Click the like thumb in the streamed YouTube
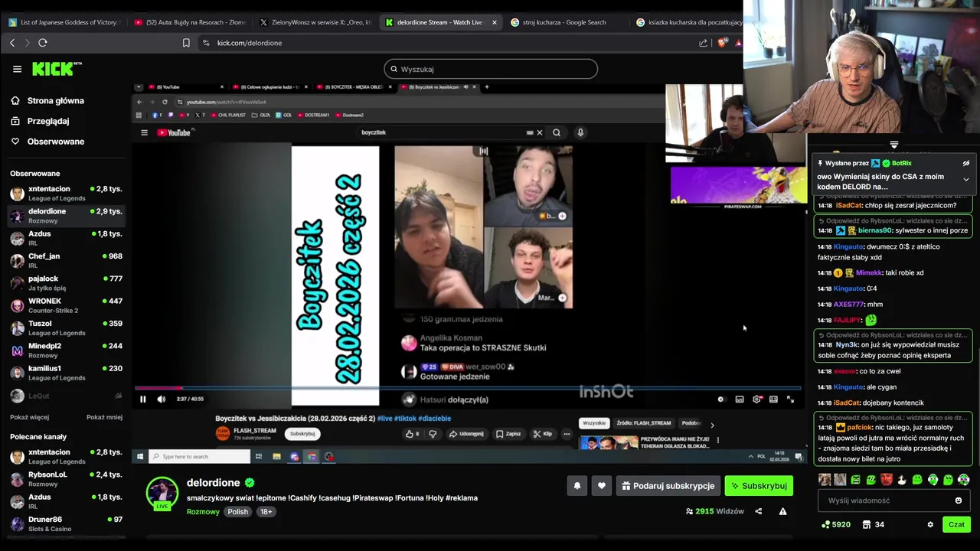 pos(411,434)
